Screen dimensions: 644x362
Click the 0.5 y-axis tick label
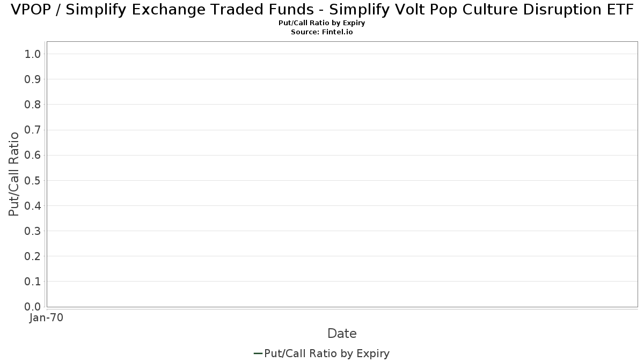coord(33,180)
